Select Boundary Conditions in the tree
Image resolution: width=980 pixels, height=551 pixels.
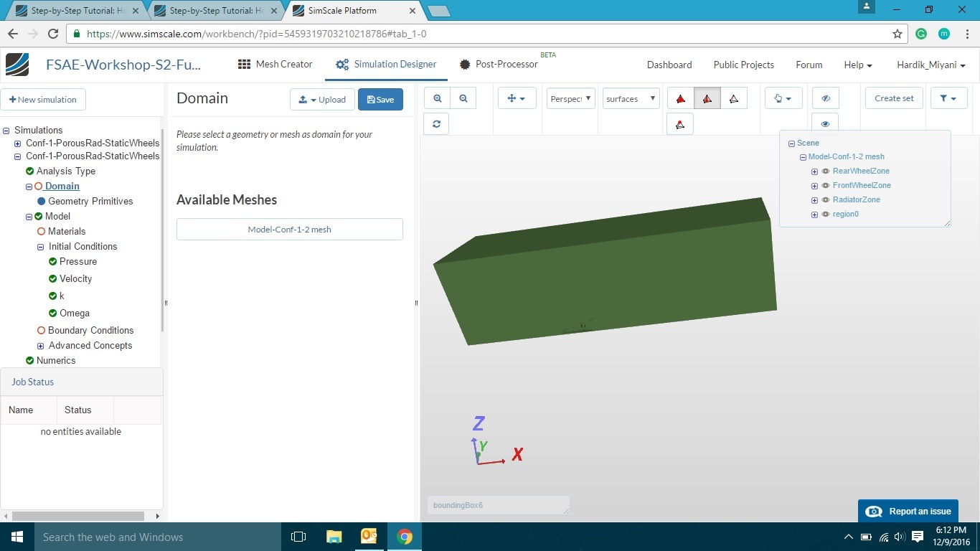(90, 331)
